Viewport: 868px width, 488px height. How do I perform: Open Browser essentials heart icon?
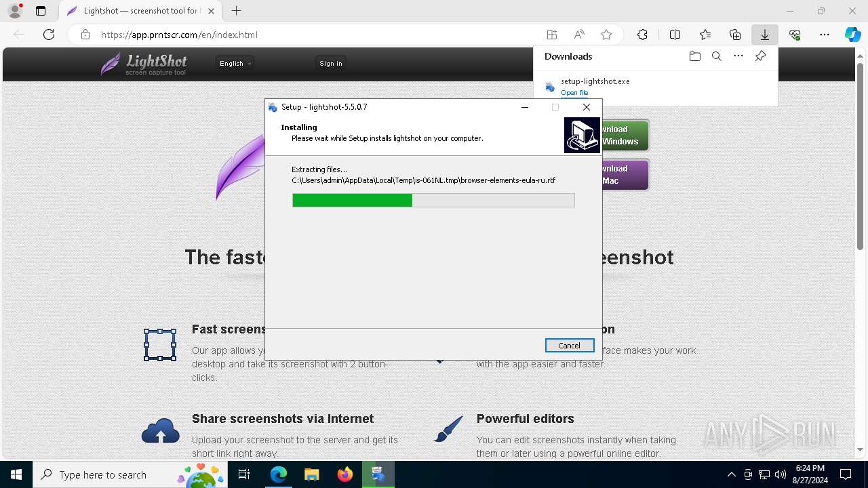point(795,35)
